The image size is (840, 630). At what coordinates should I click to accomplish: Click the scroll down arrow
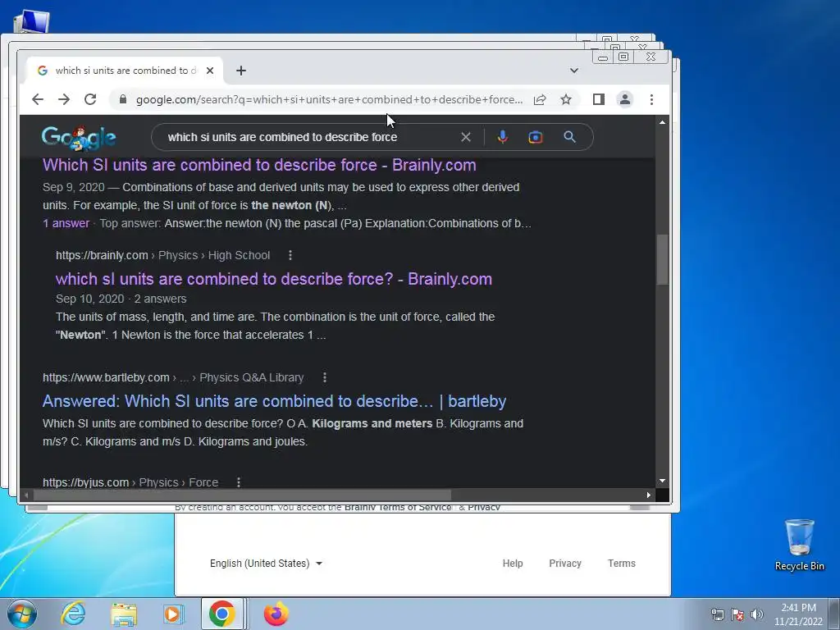[x=662, y=481]
